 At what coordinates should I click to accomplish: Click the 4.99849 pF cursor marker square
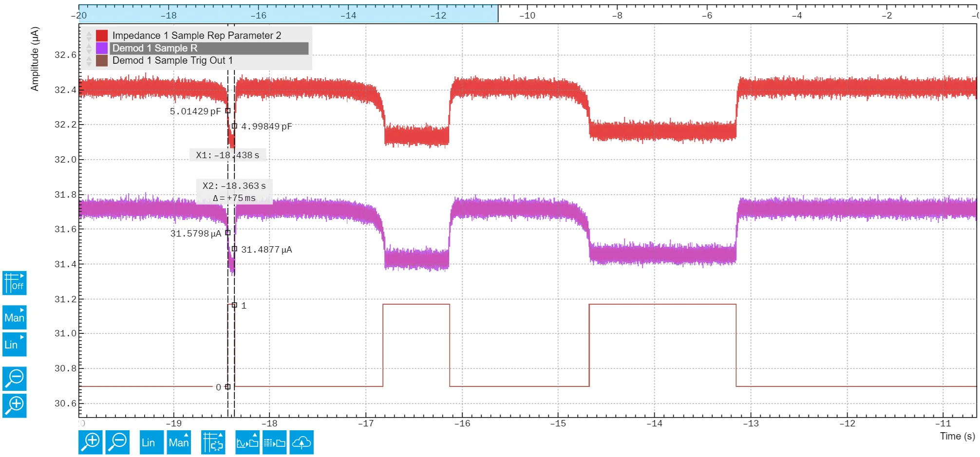[x=234, y=126]
